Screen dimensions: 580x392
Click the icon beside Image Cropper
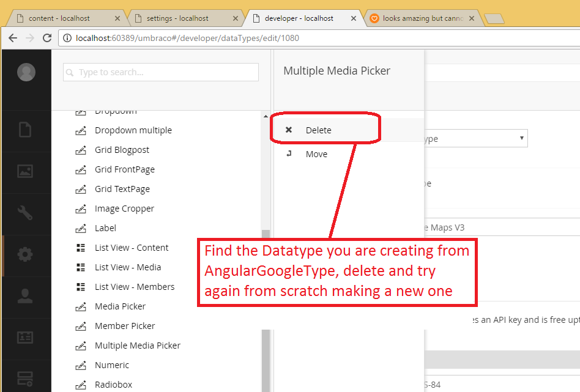[81, 209]
